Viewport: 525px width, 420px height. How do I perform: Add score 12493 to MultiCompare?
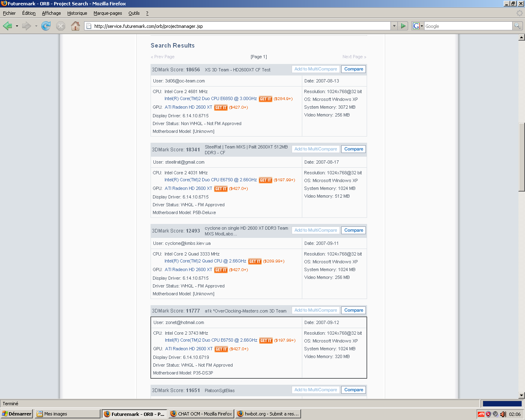316,231
